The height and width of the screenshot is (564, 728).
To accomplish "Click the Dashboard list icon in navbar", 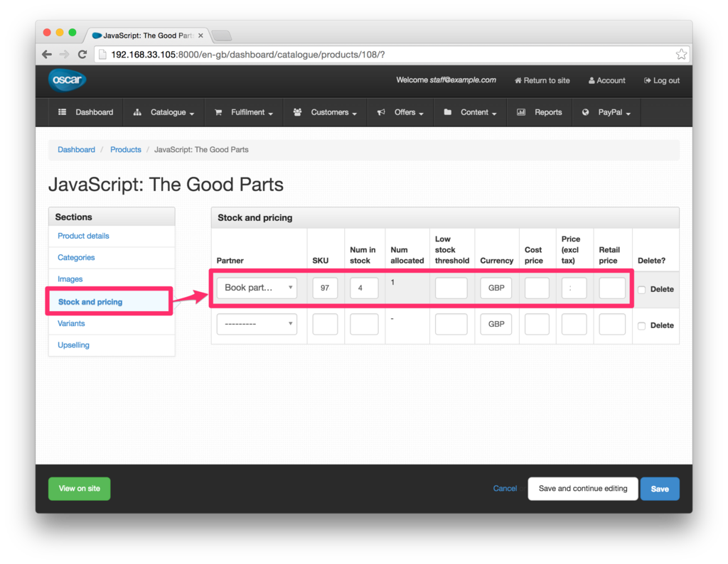I will point(63,112).
